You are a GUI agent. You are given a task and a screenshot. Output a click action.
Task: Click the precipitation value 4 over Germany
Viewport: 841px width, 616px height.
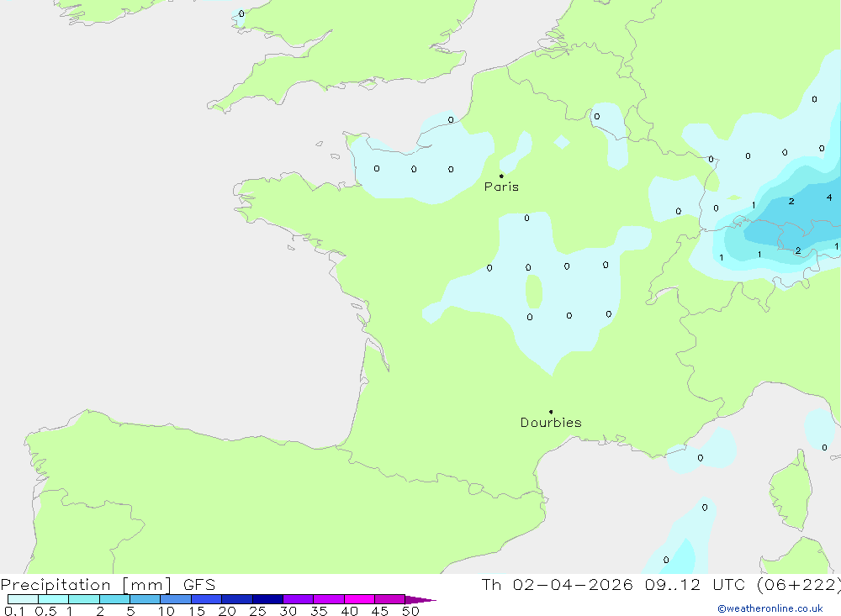829,197
